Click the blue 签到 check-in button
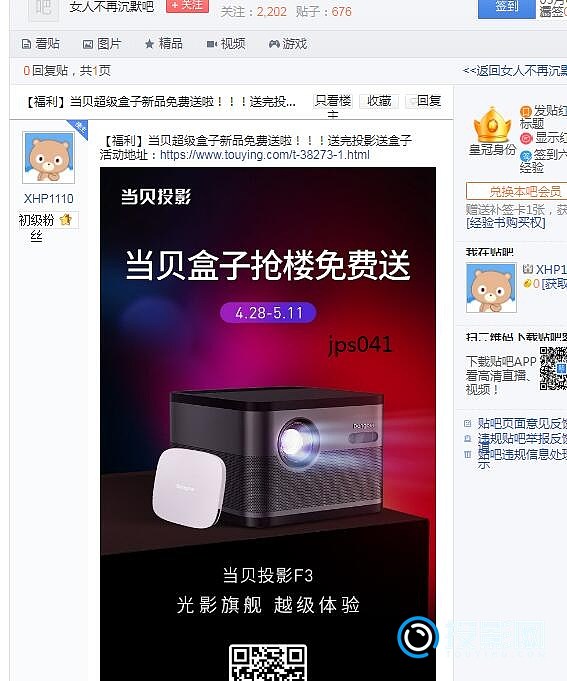Viewport: 567px width, 681px height. (x=506, y=9)
